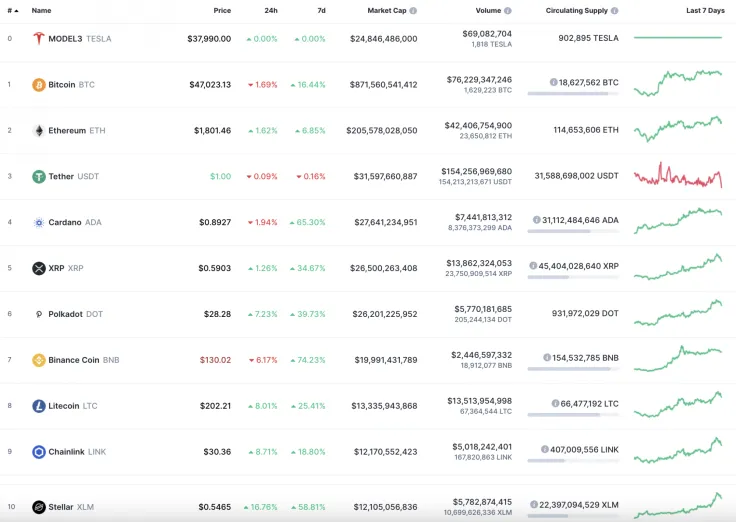Click the Polkadot logo icon
This screenshot has height=522, width=736.
(x=38, y=314)
